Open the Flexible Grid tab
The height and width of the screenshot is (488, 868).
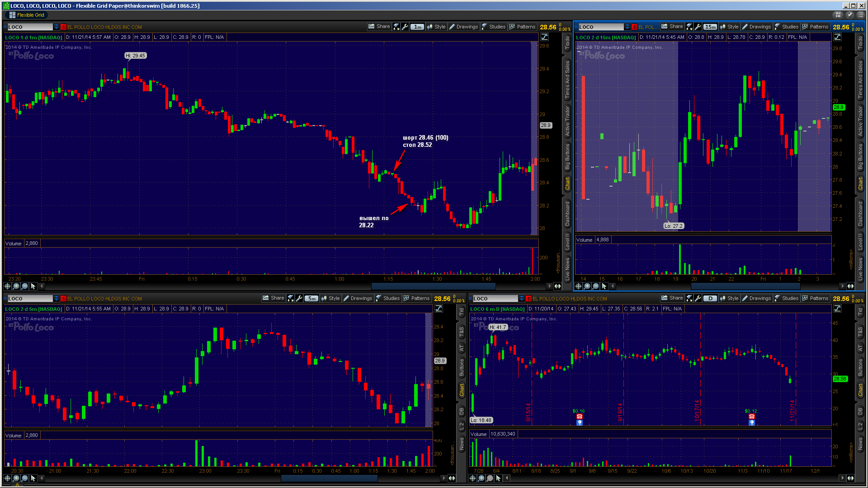pos(27,15)
